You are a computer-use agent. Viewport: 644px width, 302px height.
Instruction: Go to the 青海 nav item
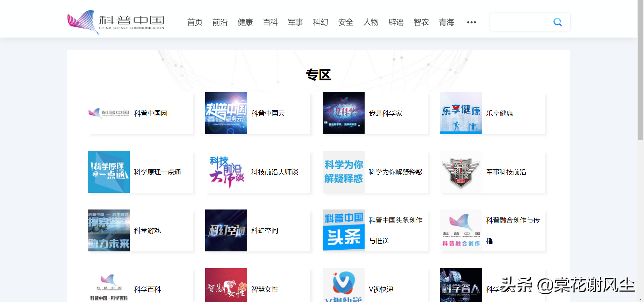pos(446,22)
